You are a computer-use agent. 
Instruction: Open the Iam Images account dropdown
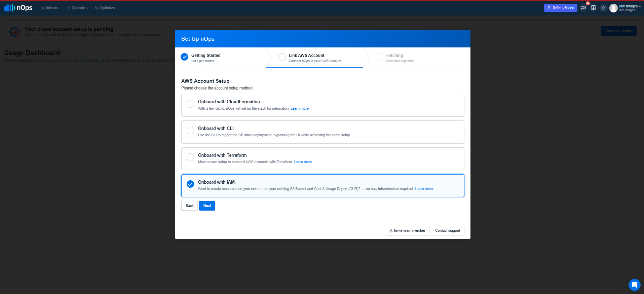coord(630,8)
